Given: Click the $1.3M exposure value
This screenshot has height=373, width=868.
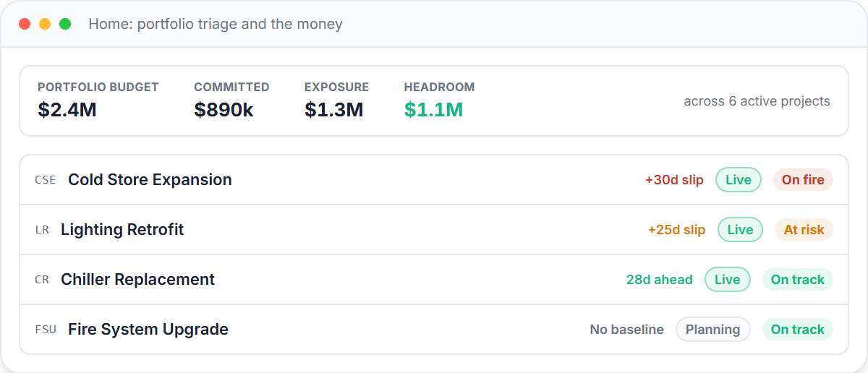Looking at the screenshot, I should pos(333,110).
